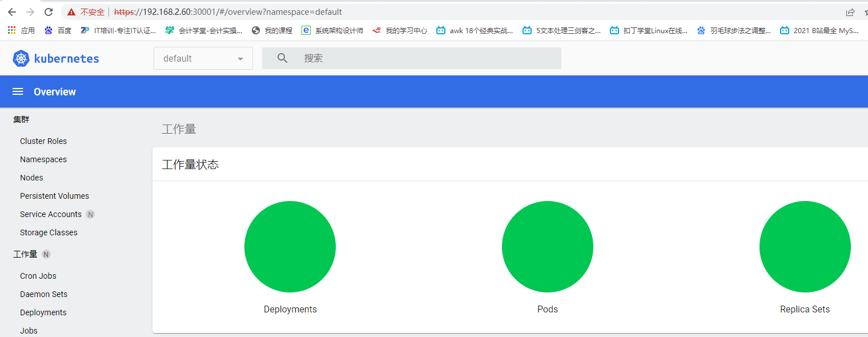Click the N badge beside Service Accounts

90,214
